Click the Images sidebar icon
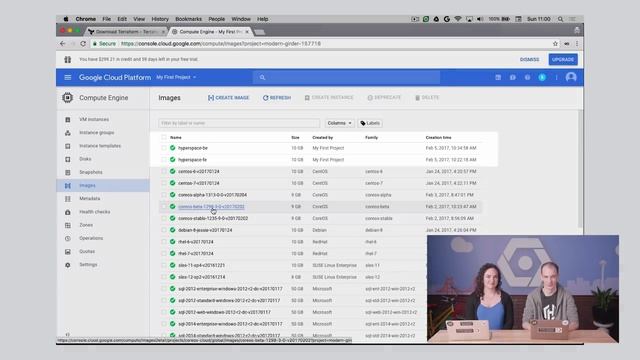Screen dimensions: 640x360 pyautogui.click(x=68, y=186)
